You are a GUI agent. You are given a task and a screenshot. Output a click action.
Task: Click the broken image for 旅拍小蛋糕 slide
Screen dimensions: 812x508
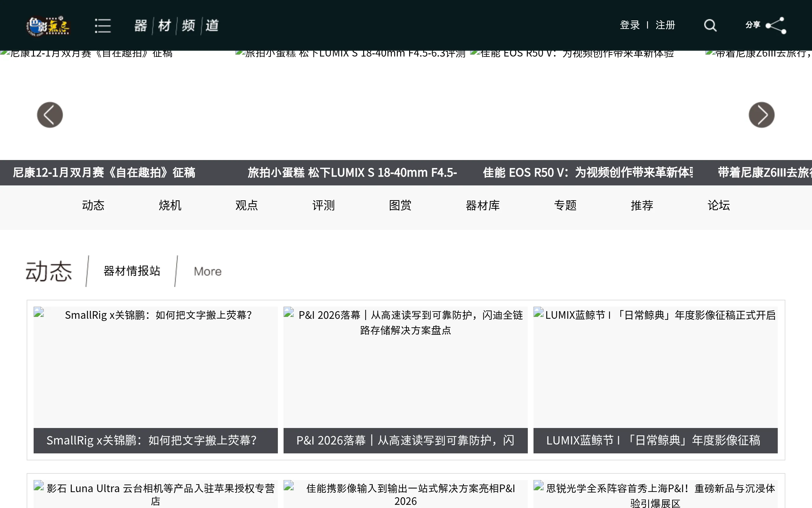click(x=350, y=54)
